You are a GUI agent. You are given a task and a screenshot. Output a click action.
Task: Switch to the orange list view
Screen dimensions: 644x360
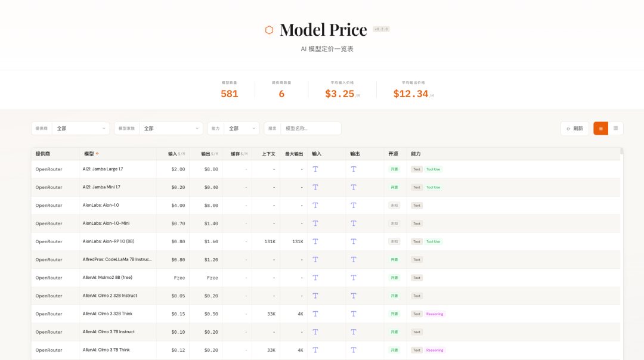[x=600, y=128]
